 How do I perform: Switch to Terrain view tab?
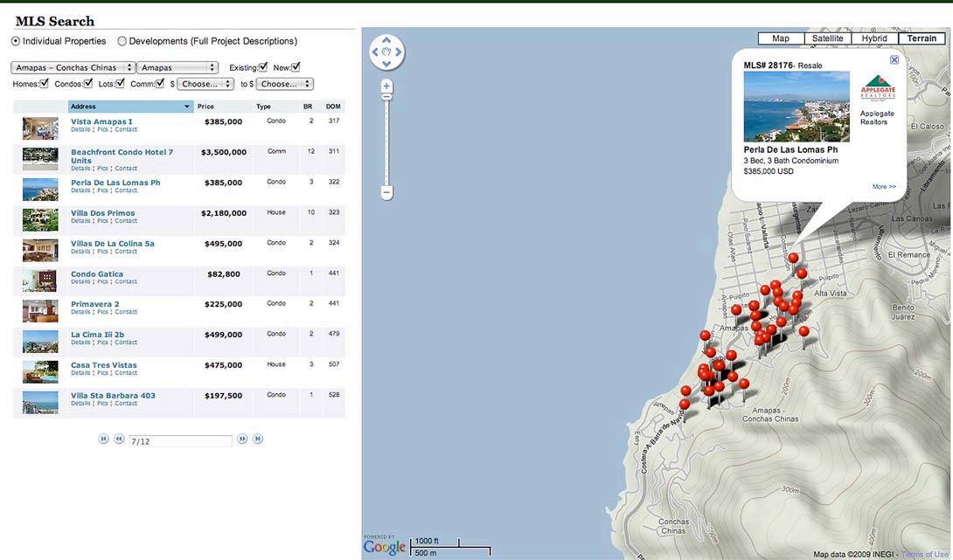(x=922, y=38)
